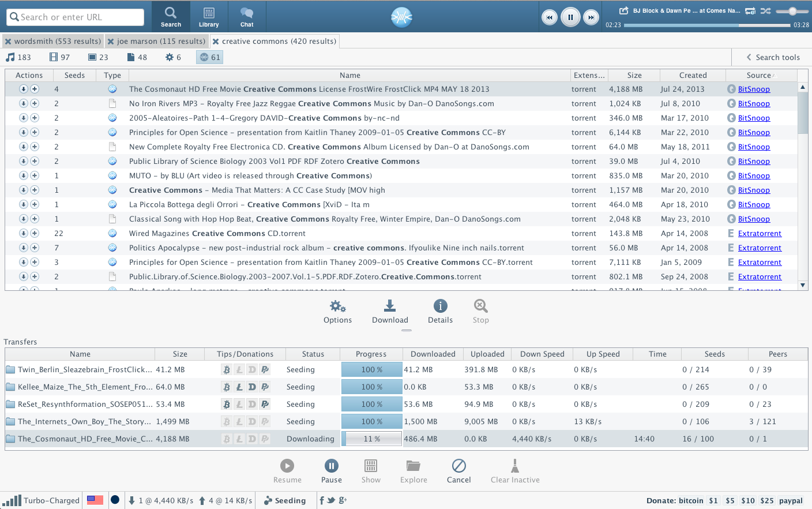
Task: Click Clear Inactive transfers broom
Action: [x=515, y=471]
